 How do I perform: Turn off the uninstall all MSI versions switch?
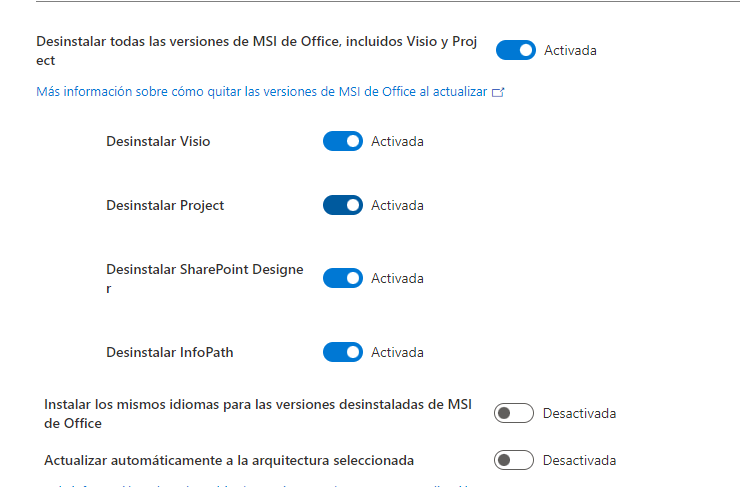[515, 50]
